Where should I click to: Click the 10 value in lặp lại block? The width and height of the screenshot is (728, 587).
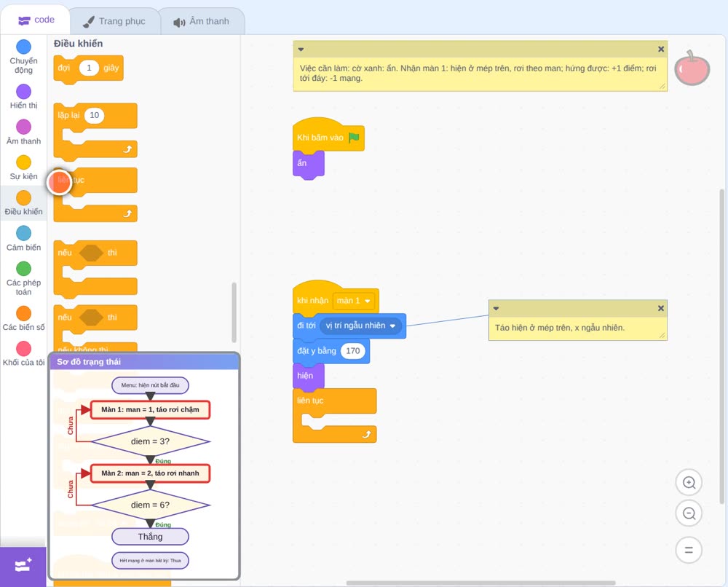94,115
